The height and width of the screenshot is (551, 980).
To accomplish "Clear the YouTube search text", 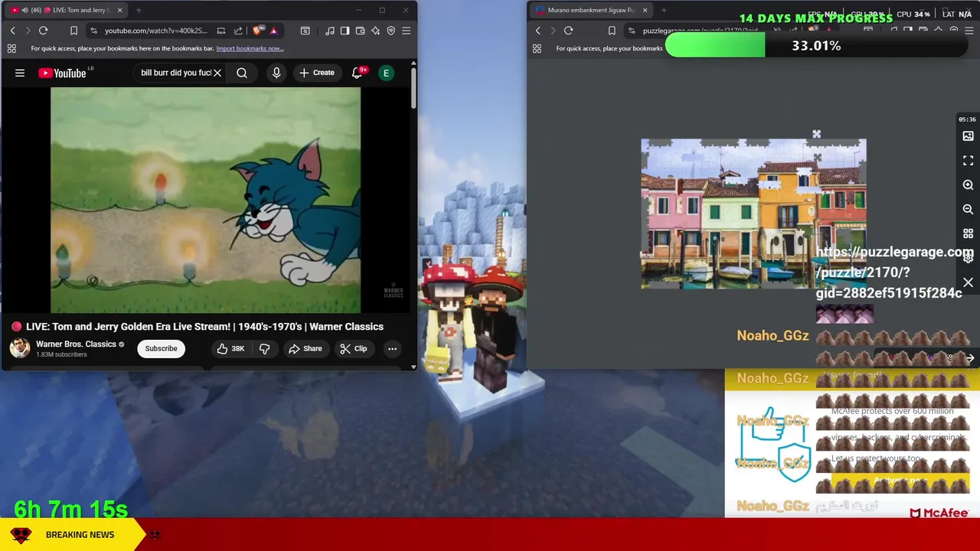I will 217,73.
